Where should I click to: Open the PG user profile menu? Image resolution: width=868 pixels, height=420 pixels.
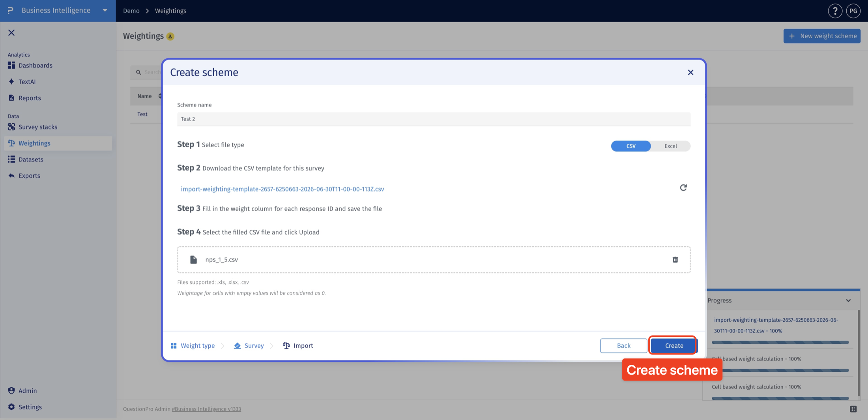pos(853,11)
